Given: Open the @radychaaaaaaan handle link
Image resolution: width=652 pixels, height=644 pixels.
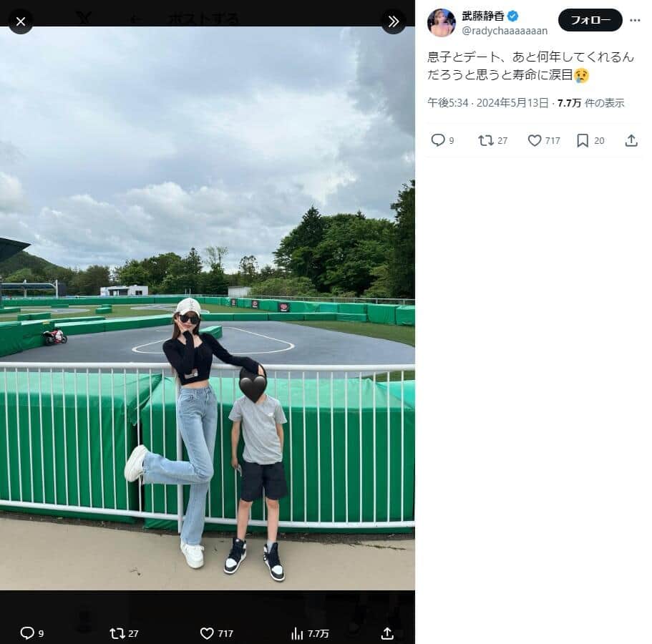Looking at the screenshot, I should click(505, 31).
